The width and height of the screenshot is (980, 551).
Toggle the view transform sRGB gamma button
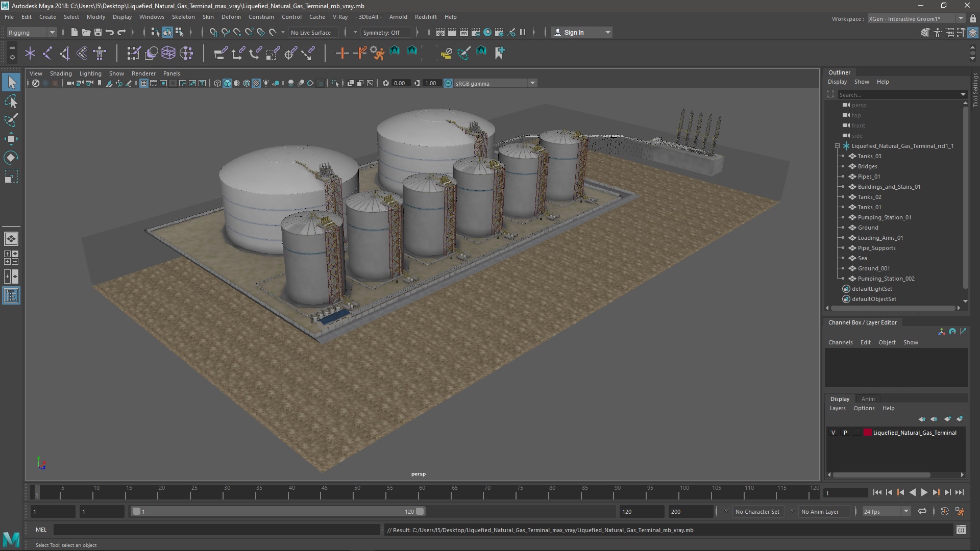coord(448,83)
